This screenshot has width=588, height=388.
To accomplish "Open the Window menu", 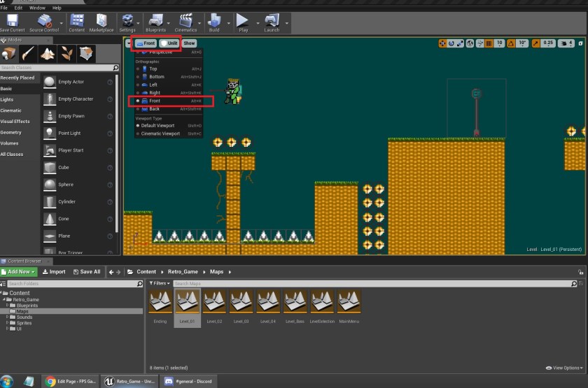I will [37, 8].
